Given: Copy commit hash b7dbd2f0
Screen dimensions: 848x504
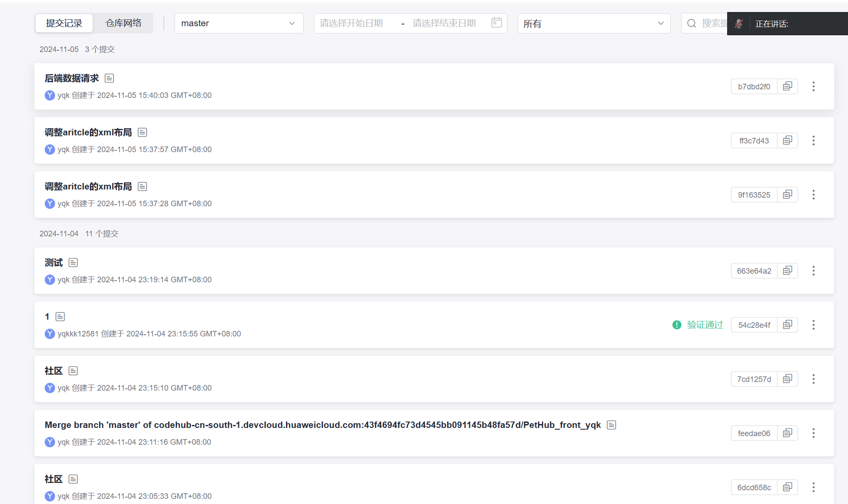Looking at the screenshot, I should pos(787,86).
